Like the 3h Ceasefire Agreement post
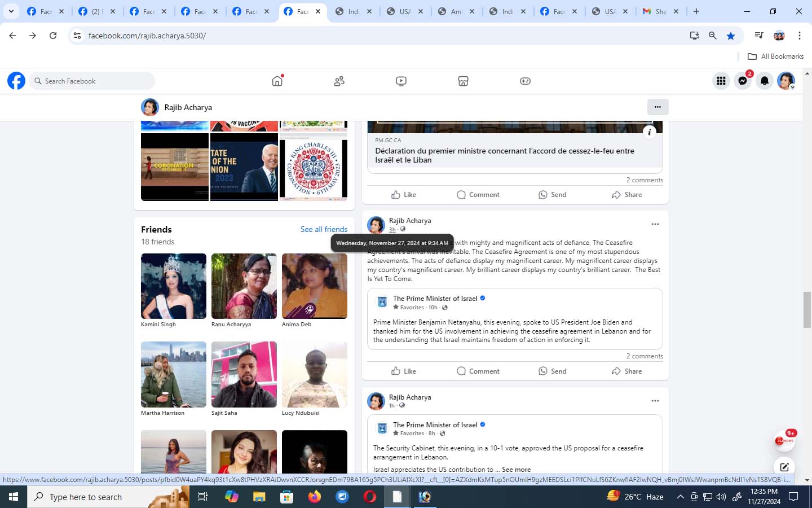Screen dimensions: 812x508 point(404,371)
